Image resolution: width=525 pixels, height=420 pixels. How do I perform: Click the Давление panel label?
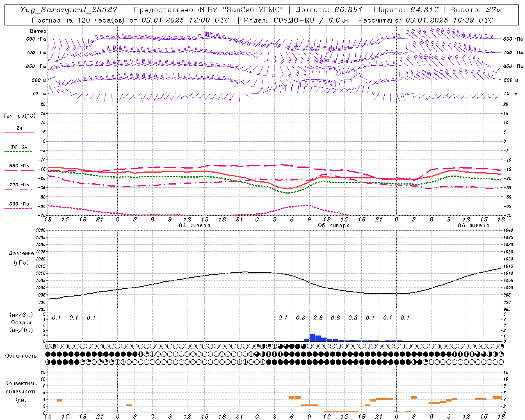pos(21,253)
